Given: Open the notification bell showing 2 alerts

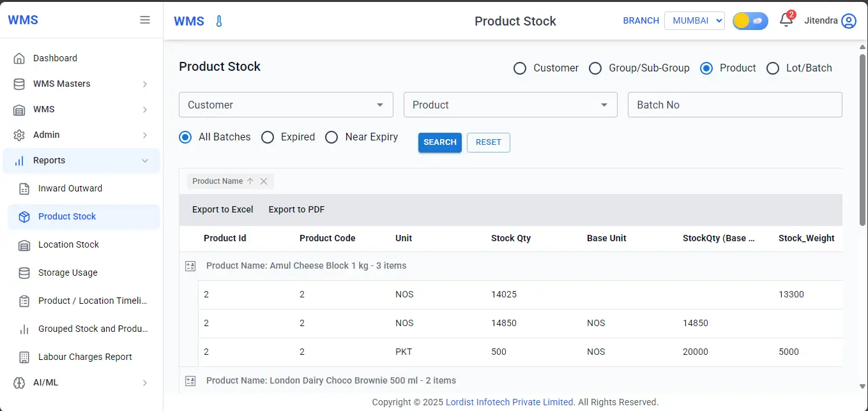Looking at the screenshot, I should coord(785,21).
